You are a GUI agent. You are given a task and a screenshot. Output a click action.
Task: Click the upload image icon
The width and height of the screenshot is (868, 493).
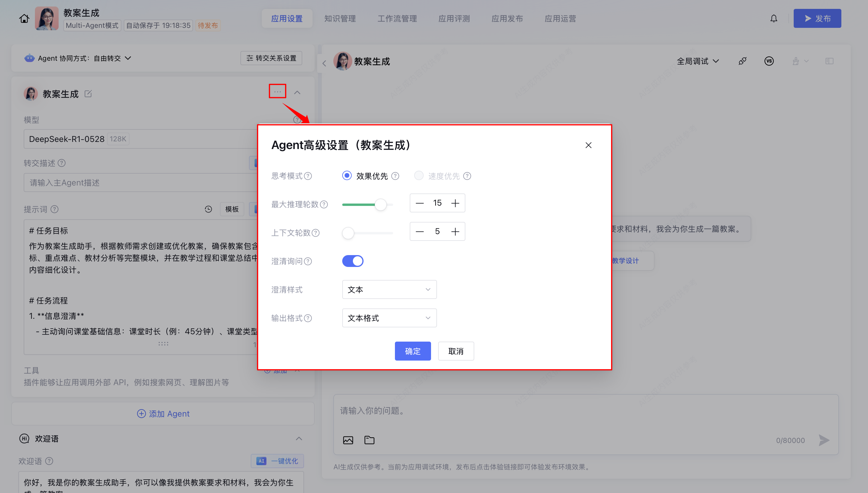(x=348, y=440)
